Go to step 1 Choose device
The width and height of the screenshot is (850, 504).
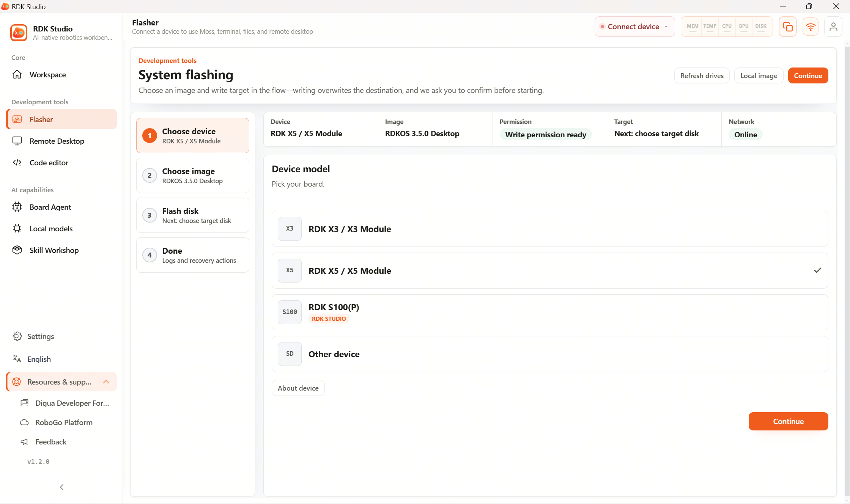point(193,135)
